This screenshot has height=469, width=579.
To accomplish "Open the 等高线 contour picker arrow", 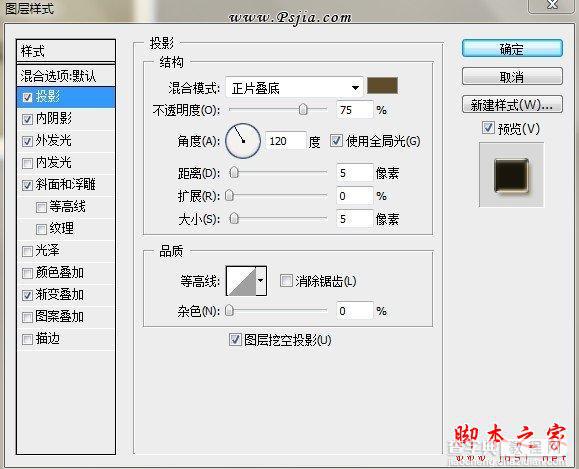I will (261, 281).
